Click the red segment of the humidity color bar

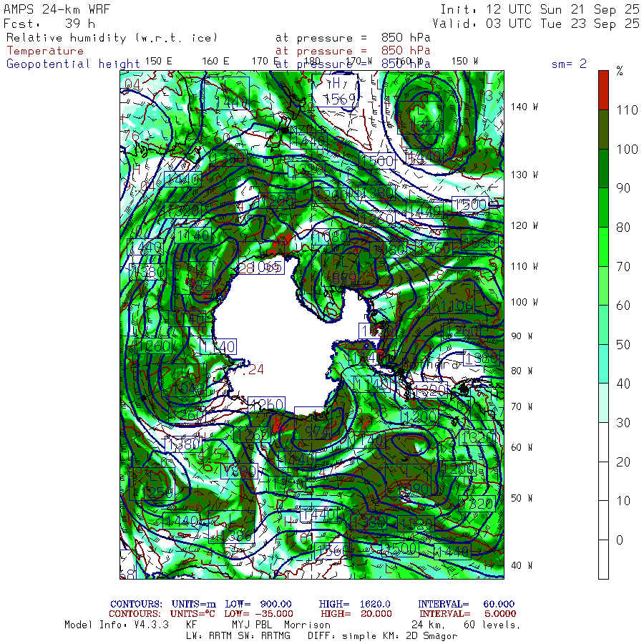tap(603, 90)
